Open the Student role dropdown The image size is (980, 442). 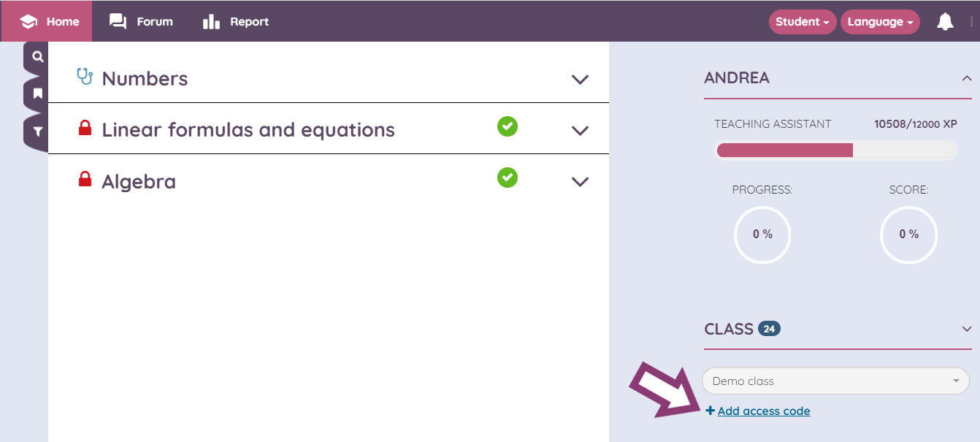(x=802, y=22)
